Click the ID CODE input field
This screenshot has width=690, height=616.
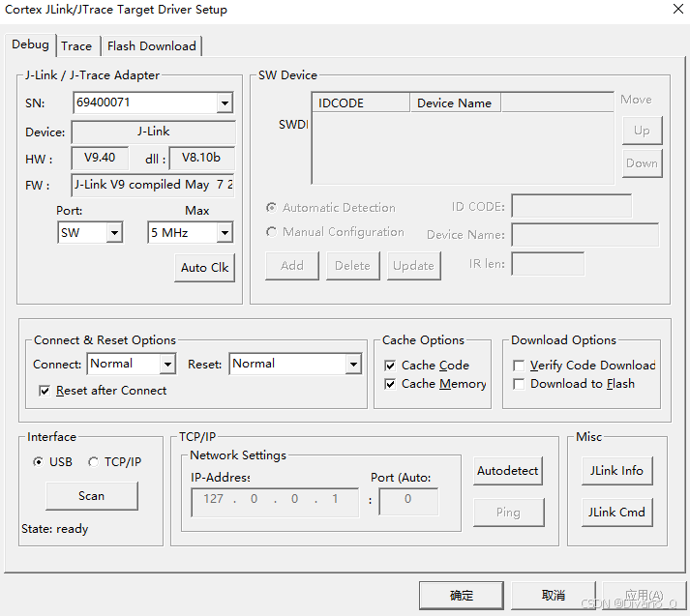pos(571,206)
